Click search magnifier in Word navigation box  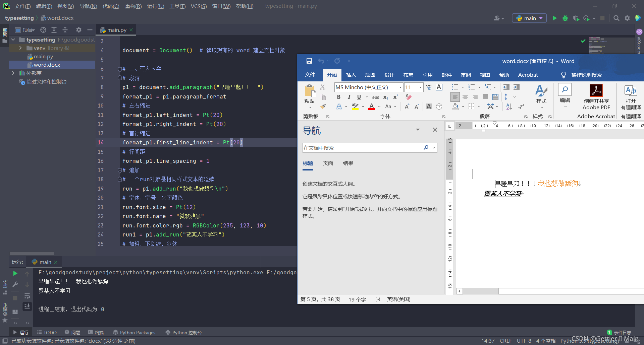click(426, 148)
